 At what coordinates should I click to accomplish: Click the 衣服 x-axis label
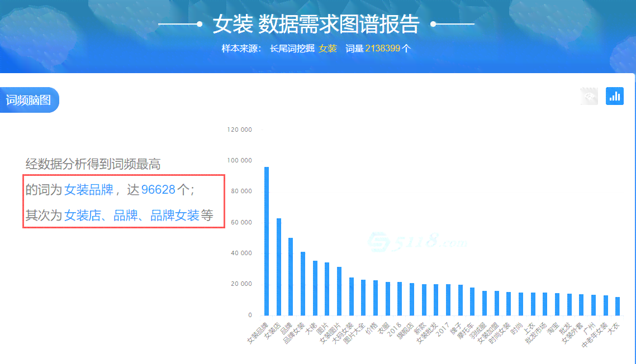383,328
